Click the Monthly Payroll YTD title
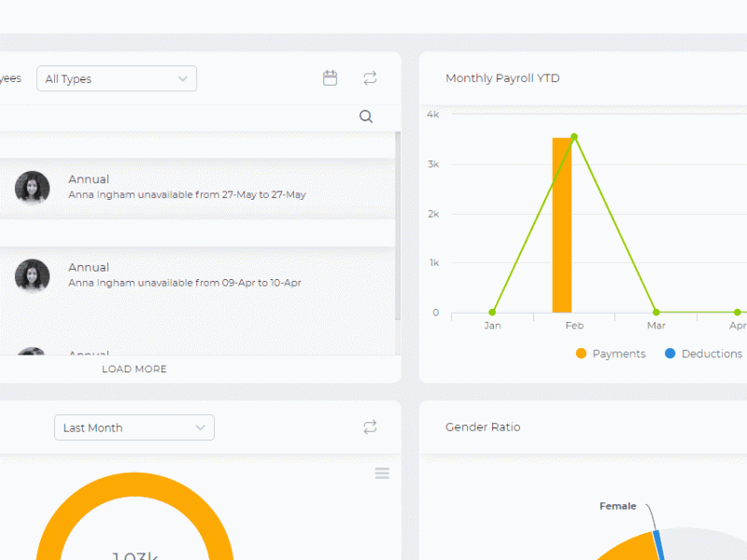 point(502,78)
